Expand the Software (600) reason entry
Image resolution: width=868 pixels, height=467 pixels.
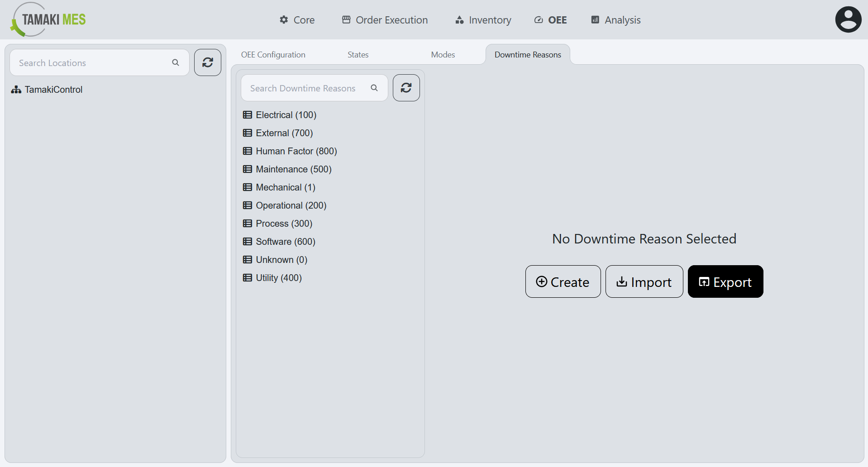click(x=285, y=241)
